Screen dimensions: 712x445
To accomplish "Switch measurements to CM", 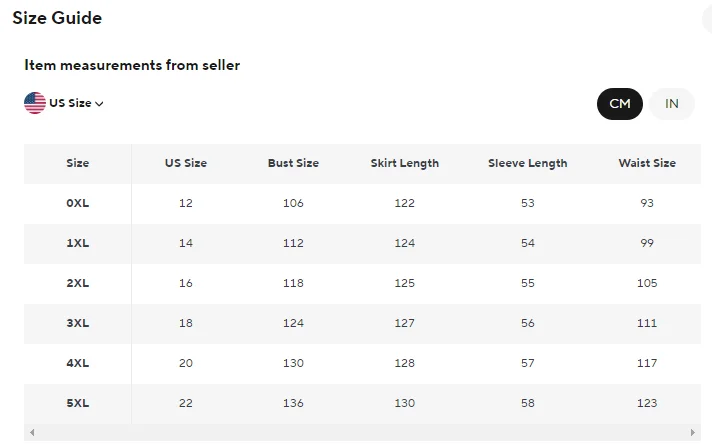I will 620,104.
